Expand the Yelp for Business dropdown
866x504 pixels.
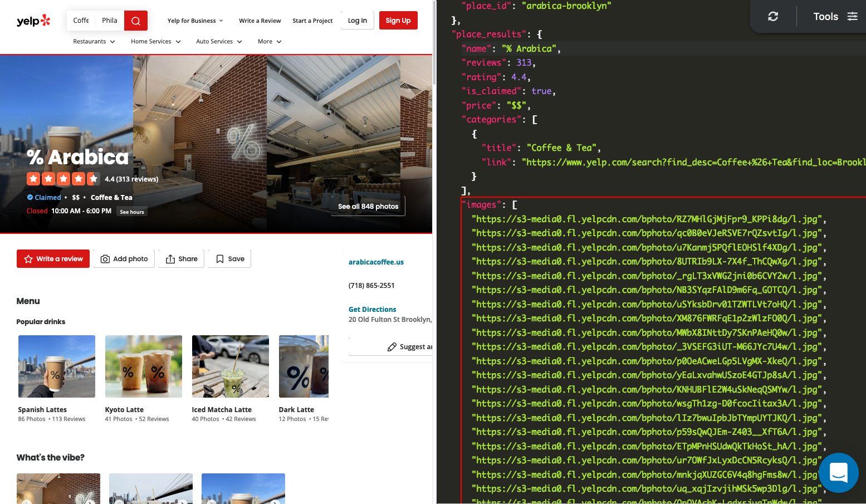(x=195, y=21)
